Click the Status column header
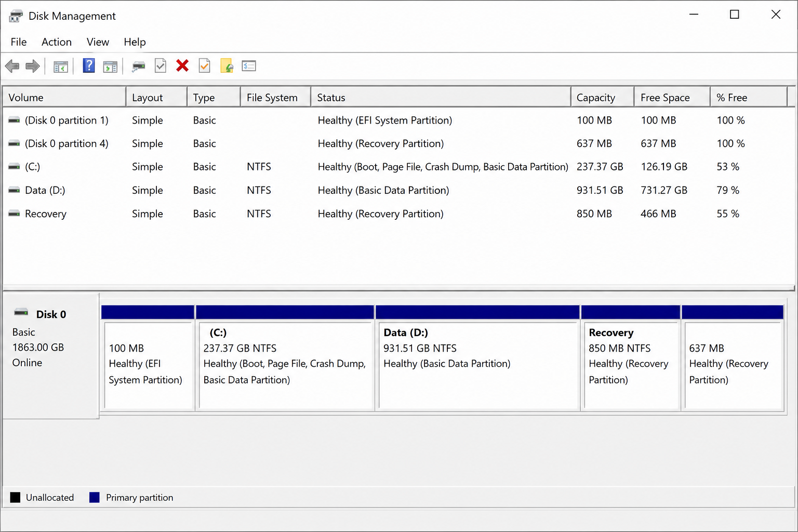The height and width of the screenshot is (532, 798). (x=441, y=97)
